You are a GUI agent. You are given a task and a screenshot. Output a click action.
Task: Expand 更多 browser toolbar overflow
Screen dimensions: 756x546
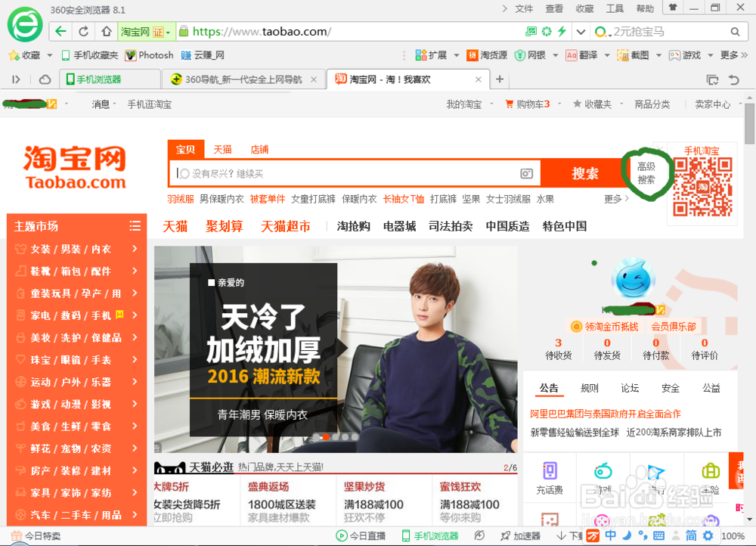click(734, 55)
